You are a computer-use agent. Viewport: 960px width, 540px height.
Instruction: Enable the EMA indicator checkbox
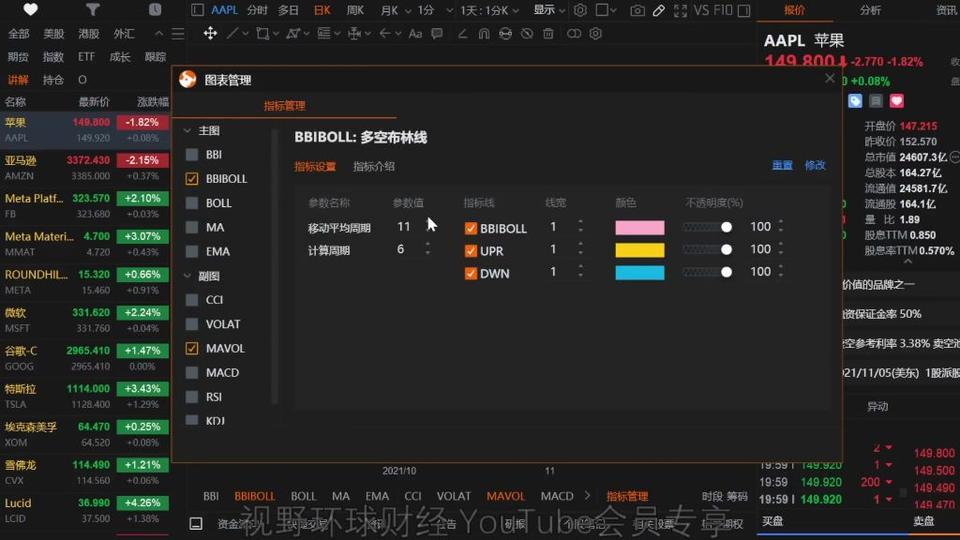(x=192, y=252)
